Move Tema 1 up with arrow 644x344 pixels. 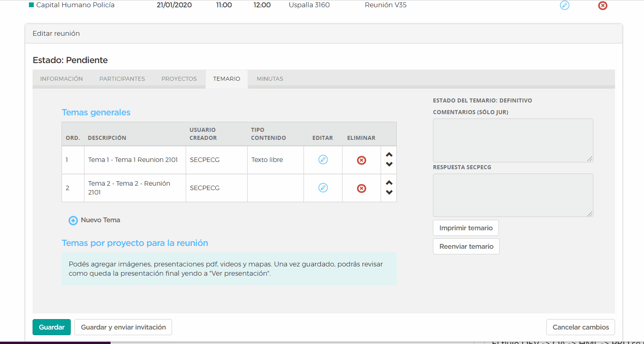click(389, 155)
